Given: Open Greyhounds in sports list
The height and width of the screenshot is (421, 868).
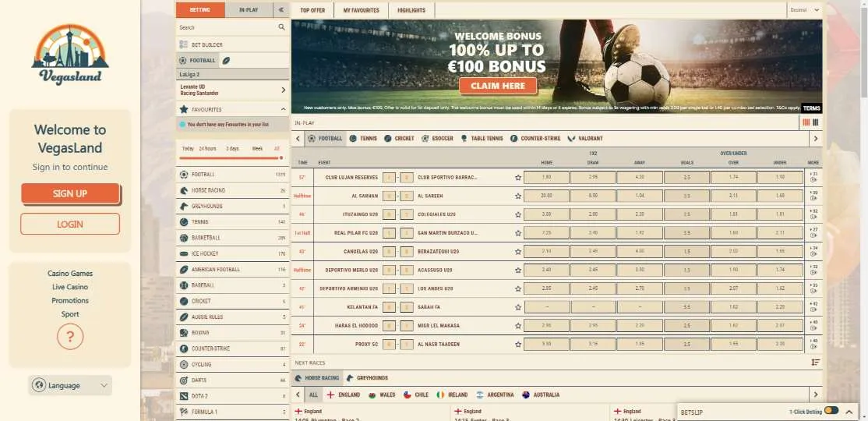Looking at the screenshot, I should click(x=232, y=206).
